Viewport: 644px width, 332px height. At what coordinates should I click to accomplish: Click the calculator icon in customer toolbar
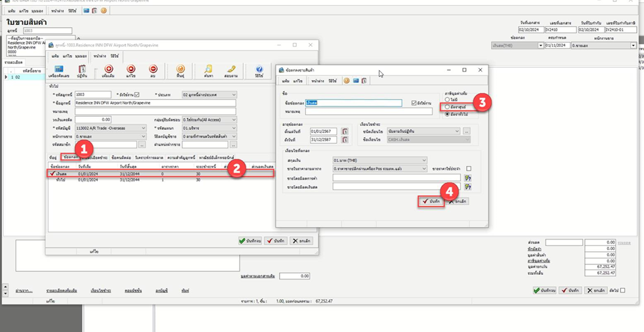coord(59,71)
